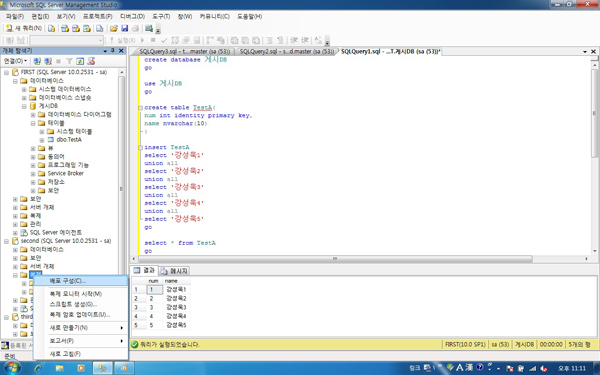Open the 도움말(H) menu

(x=249, y=16)
